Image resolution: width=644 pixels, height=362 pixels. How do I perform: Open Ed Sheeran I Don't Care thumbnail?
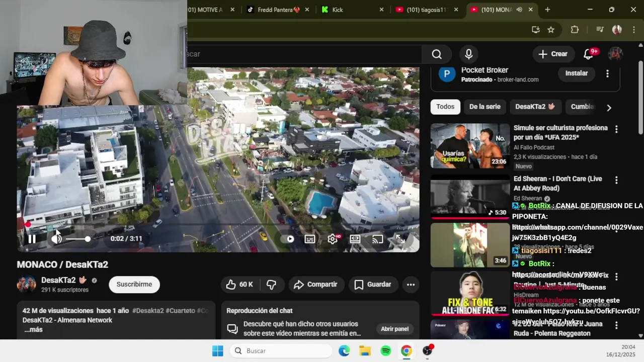(x=470, y=197)
